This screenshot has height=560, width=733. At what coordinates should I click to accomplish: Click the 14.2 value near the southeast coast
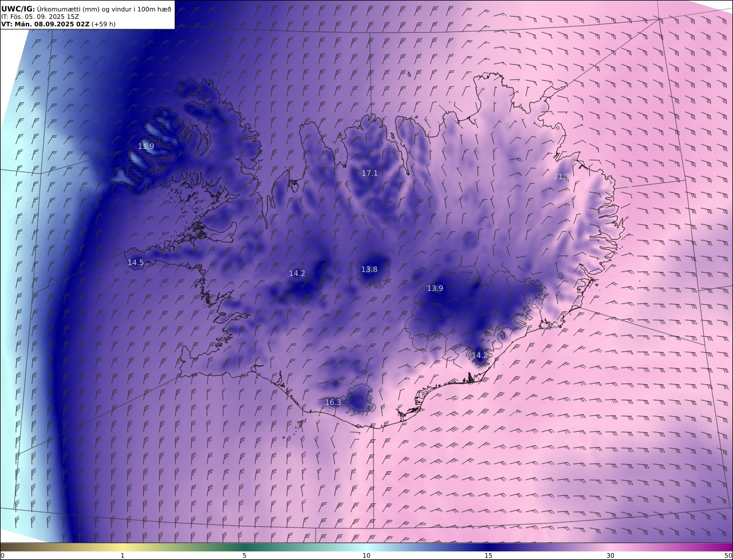[479, 355]
